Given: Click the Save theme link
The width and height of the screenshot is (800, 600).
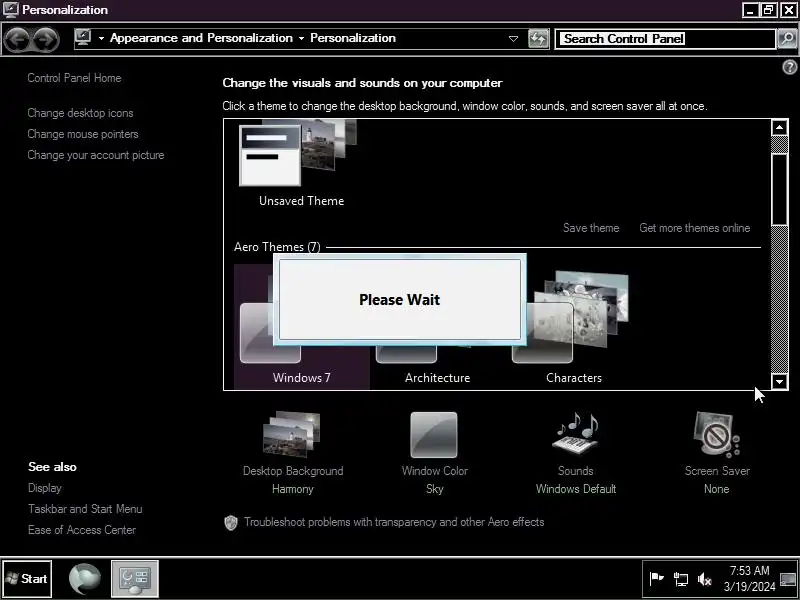Looking at the screenshot, I should [x=591, y=228].
